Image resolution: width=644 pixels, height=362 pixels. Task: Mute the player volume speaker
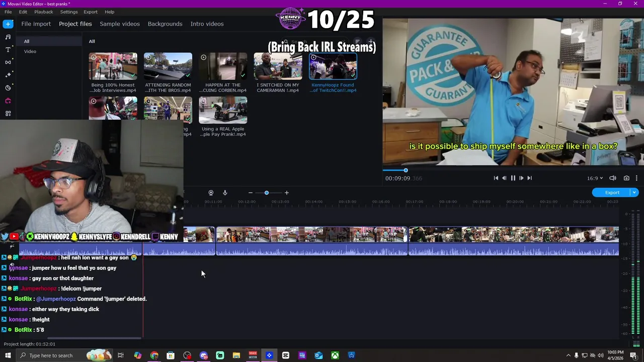pyautogui.click(x=613, y=178)
